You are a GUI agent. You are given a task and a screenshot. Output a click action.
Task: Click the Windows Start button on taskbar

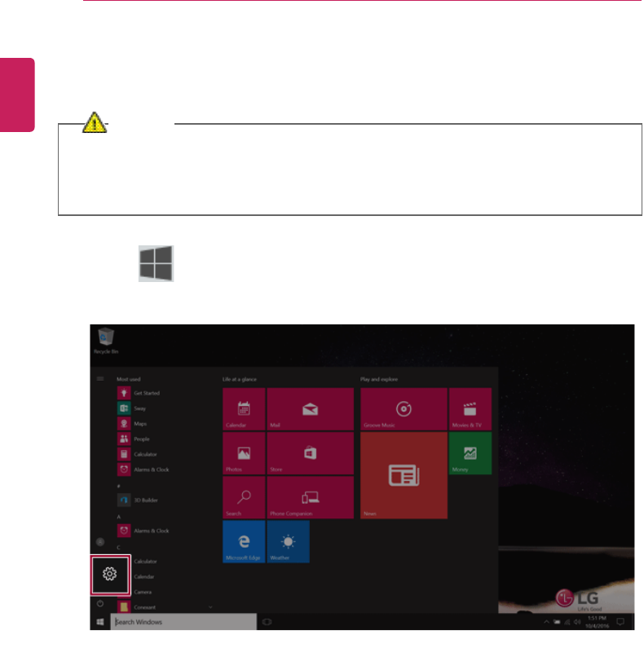[x=100, y=622]
